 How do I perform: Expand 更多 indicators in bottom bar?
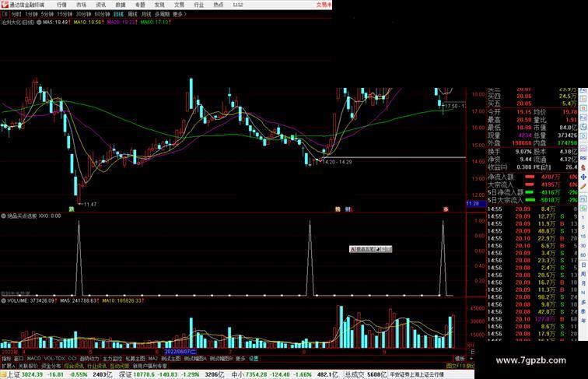pos(240,359)
